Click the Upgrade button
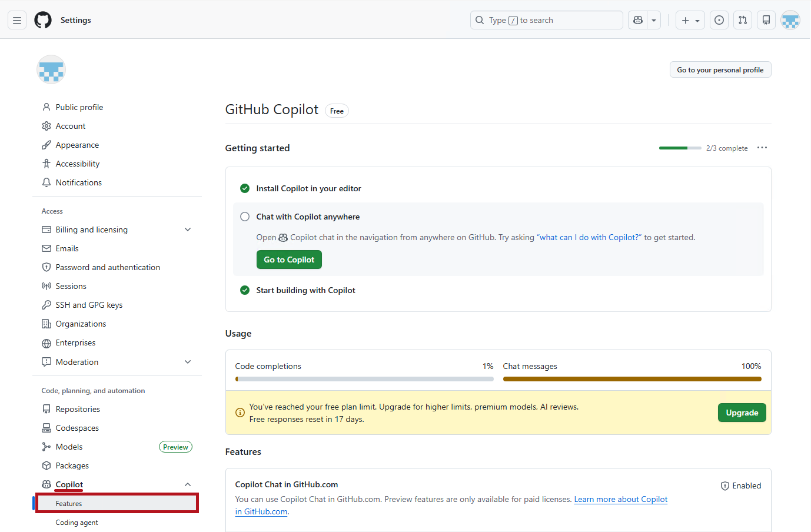811x532 pixels. (x=742, y=413)
